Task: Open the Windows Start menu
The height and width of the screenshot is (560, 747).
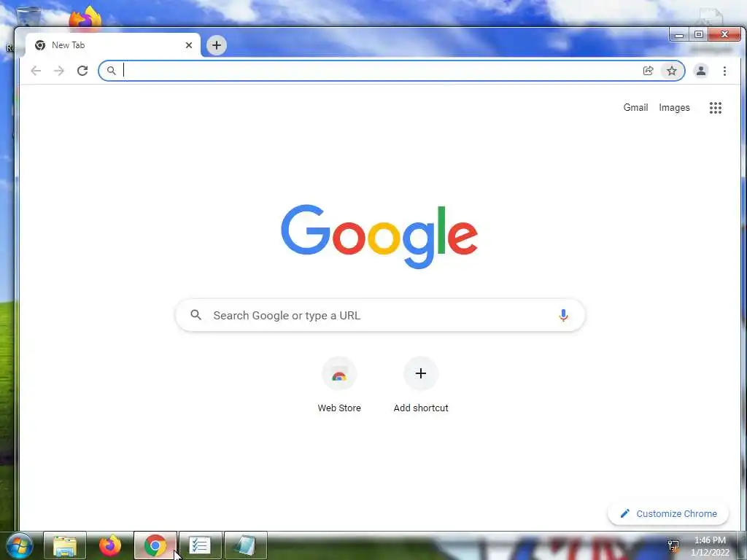Action: (19, 545)
